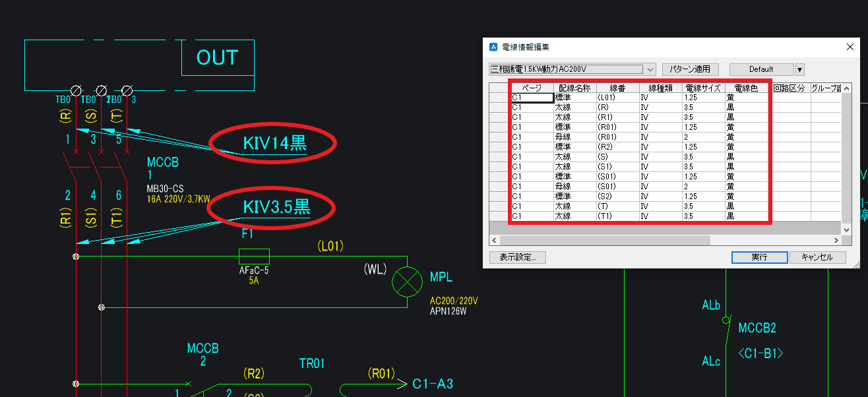Image resolution: width=868 pixels, height=397 pixels.
Task: Close the 電線情報編集 dialog
Action: coord(850,47)
